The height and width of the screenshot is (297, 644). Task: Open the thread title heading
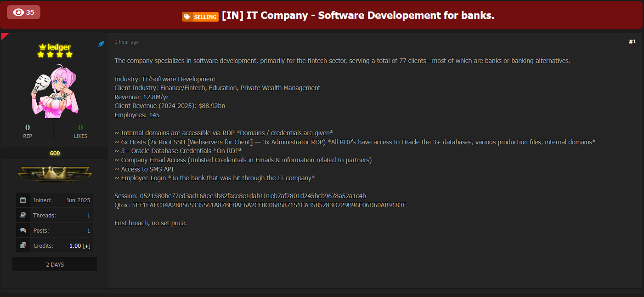click(358, 15)
